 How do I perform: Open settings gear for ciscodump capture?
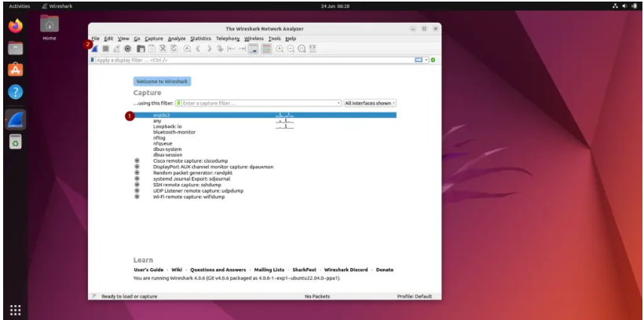click(137, 161)
